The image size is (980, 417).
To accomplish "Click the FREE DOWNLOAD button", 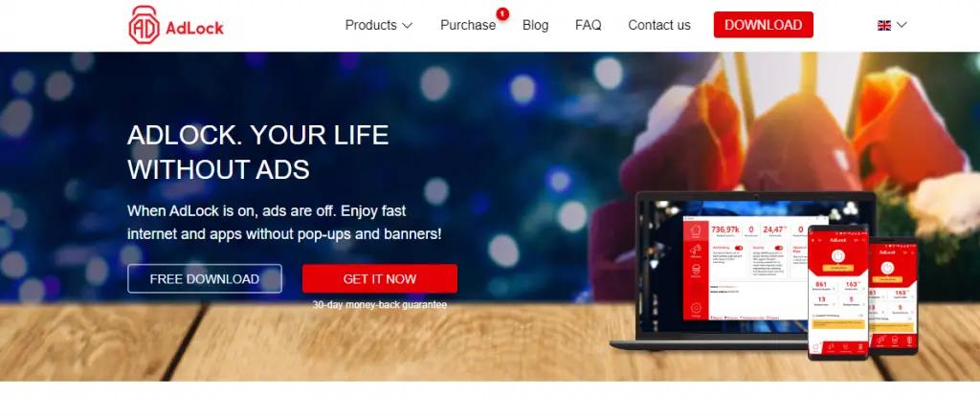I will point(205,279).
